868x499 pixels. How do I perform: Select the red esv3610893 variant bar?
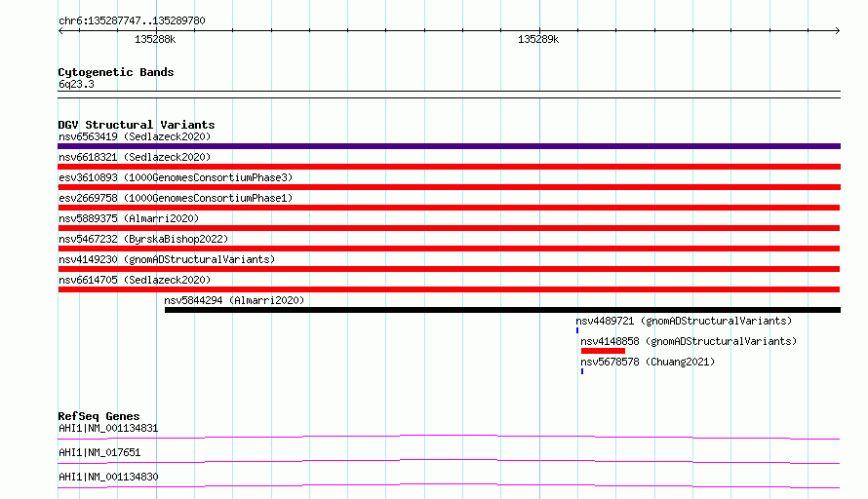449,187
